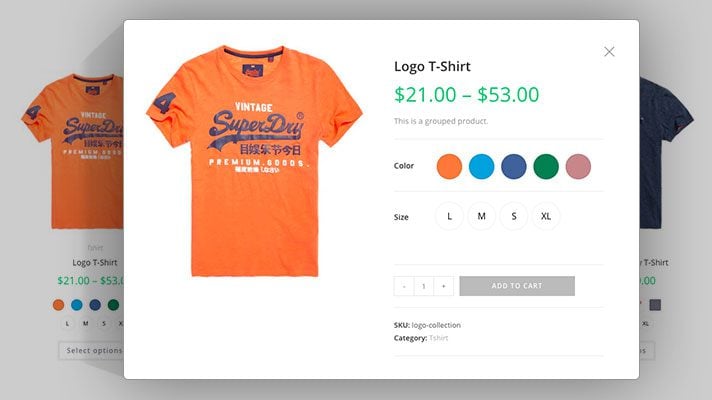Increase quantity with the plus button
712x400 pixels.
click(x=444, y=286)
